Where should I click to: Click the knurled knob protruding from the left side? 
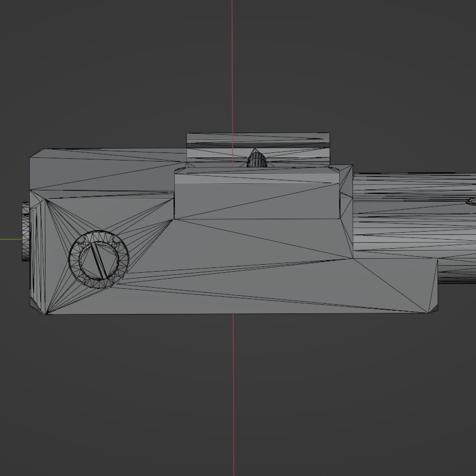pyautogui.click(x=26, y=232)
